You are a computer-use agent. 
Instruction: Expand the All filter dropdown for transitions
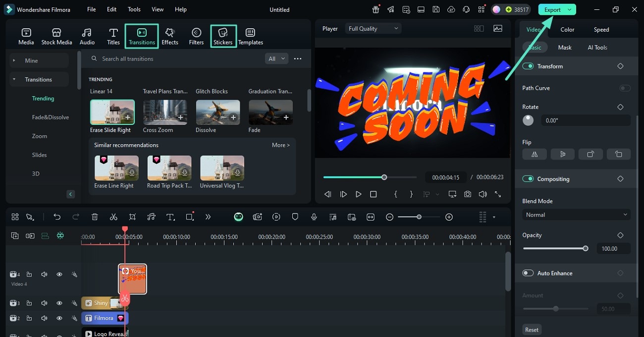(277, 58)
